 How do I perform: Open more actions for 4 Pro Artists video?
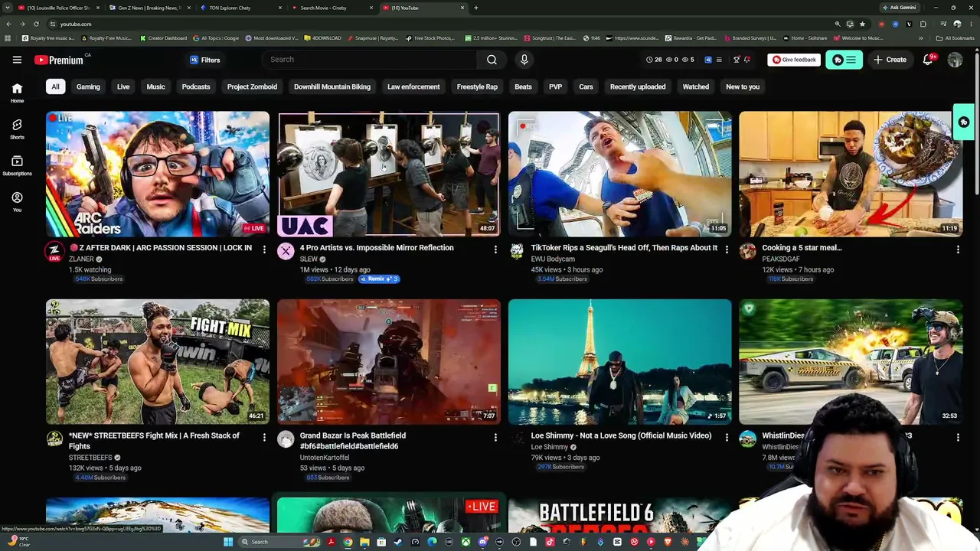click(495, 249)
